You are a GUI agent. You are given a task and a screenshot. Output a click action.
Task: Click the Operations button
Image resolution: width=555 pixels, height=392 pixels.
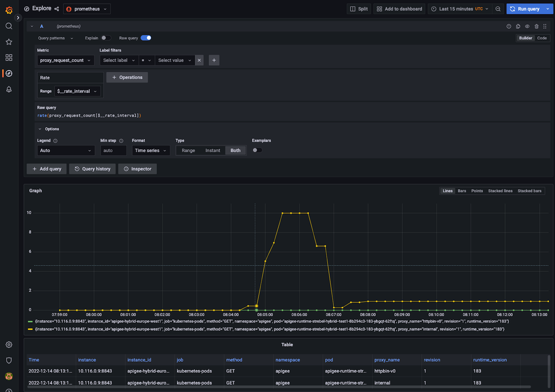(x=127, y=77)
